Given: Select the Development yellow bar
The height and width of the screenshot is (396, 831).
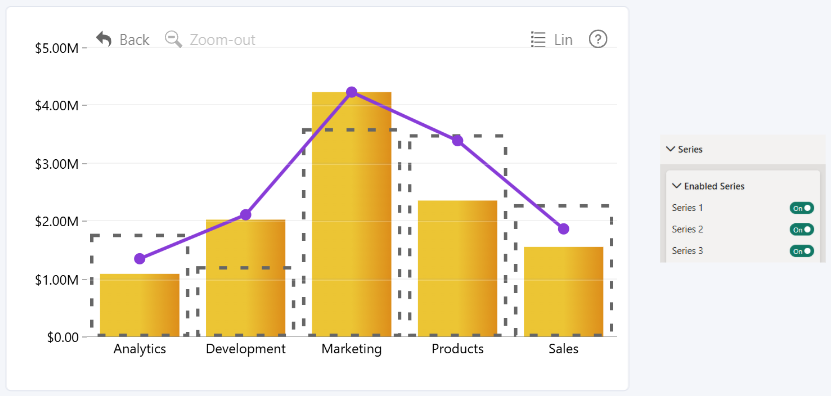Looking at the screenshot, I should [245, 278].
